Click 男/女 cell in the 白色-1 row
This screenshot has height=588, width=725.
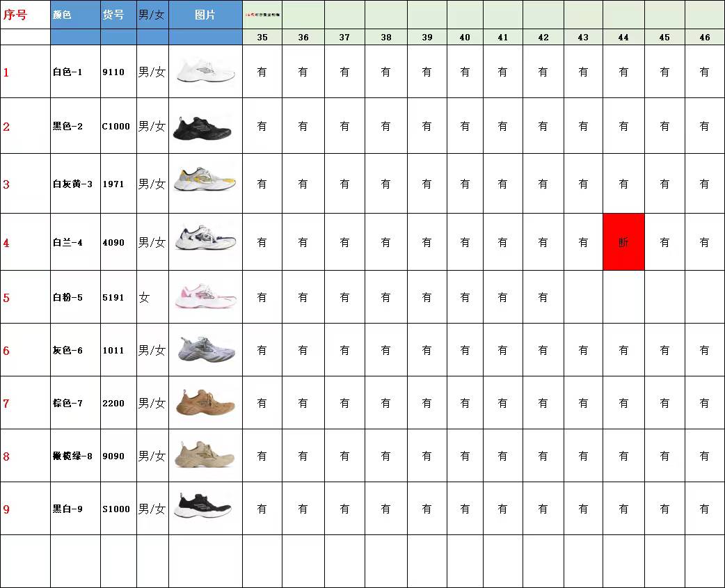click(152, 72)
